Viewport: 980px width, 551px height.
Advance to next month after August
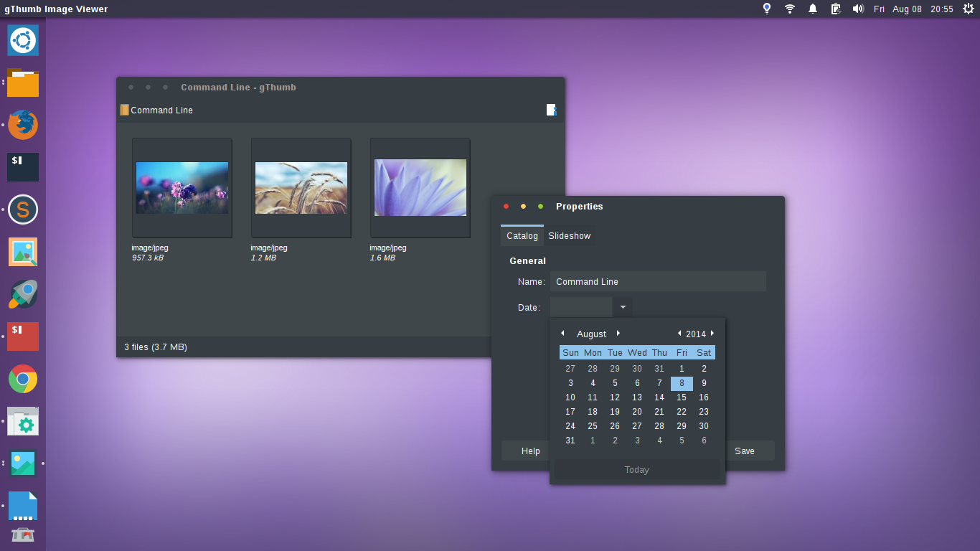(618, 333)
